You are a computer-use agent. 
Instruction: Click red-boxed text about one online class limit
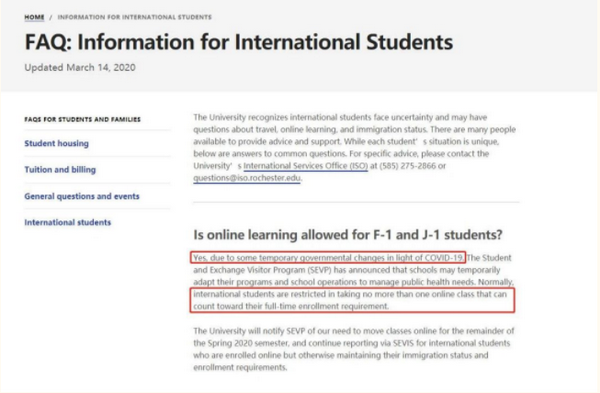(352, 300)
